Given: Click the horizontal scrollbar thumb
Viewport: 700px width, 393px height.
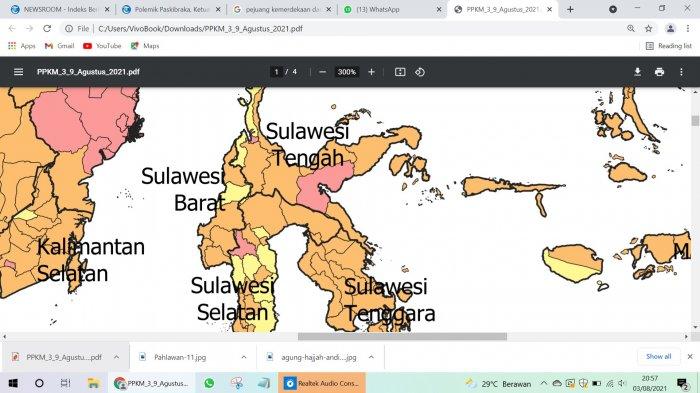Looking at the screenshot, I should 402,336.
